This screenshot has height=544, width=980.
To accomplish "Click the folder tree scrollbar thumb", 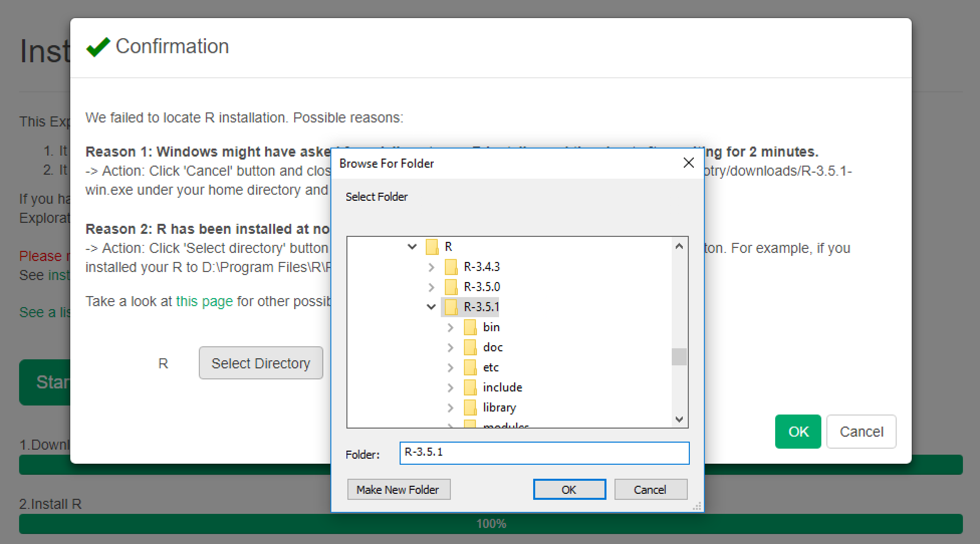I will tap(679, 357).
